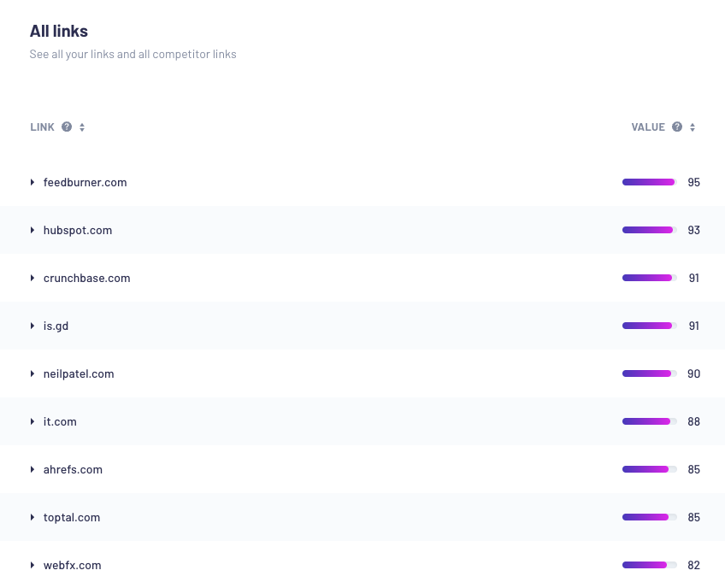Click the value bar for webfx.com
This screenshot has height=588, width=725.
[650, 565]
